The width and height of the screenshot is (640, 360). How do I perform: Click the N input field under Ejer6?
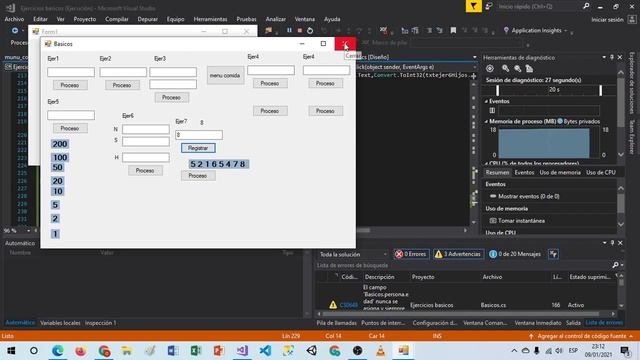tap(146, 129)
